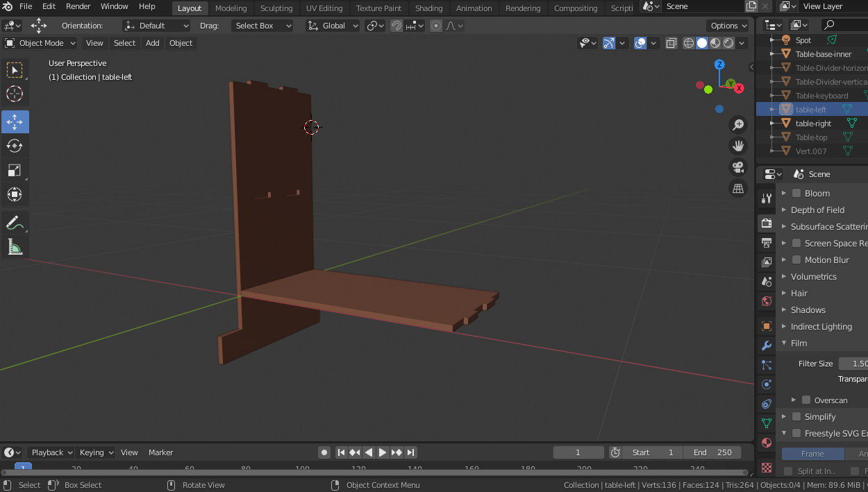868x492 pixels.
Task: Select the Measure tool
Action: 15,247
